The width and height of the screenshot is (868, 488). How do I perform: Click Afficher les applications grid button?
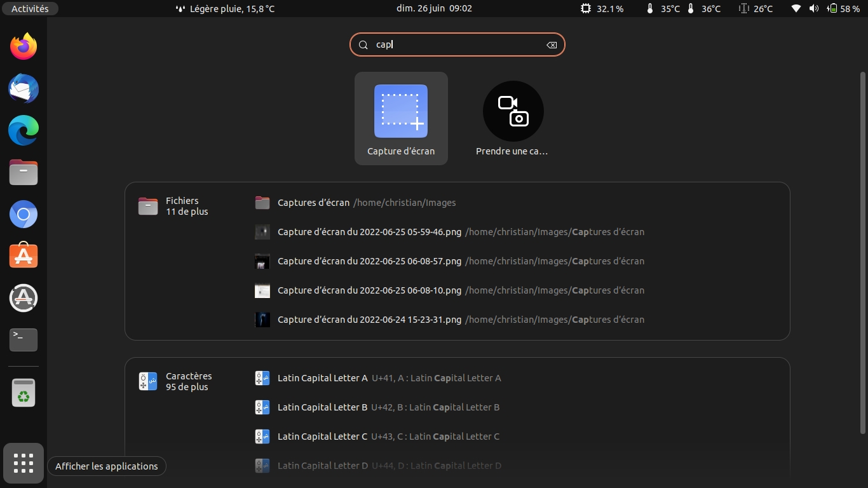click(24, 463)
